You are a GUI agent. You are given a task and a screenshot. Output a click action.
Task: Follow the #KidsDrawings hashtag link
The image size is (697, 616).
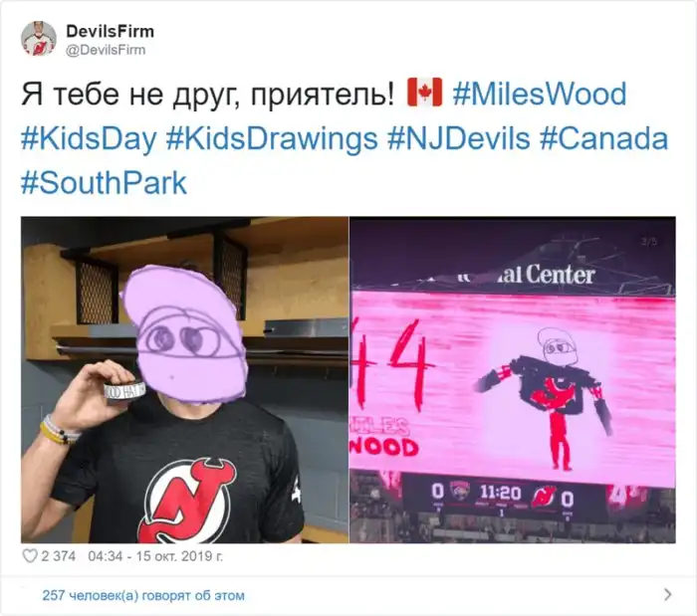click(x=272, y=138)
